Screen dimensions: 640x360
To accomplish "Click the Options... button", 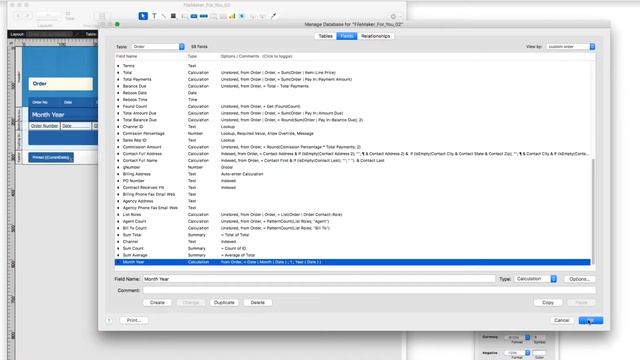I will tap(580, 279).
